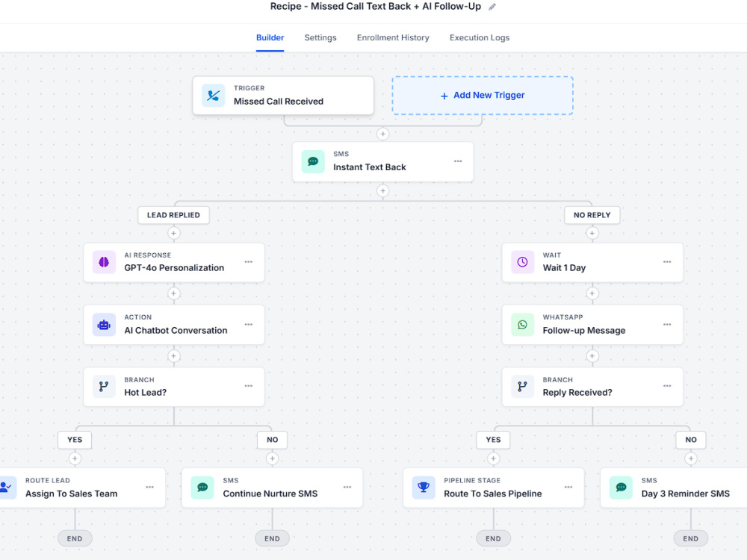Click END under Route To Sales Pipeline
The width and height of the screenshot is (747, 560).
click(493, 538)
